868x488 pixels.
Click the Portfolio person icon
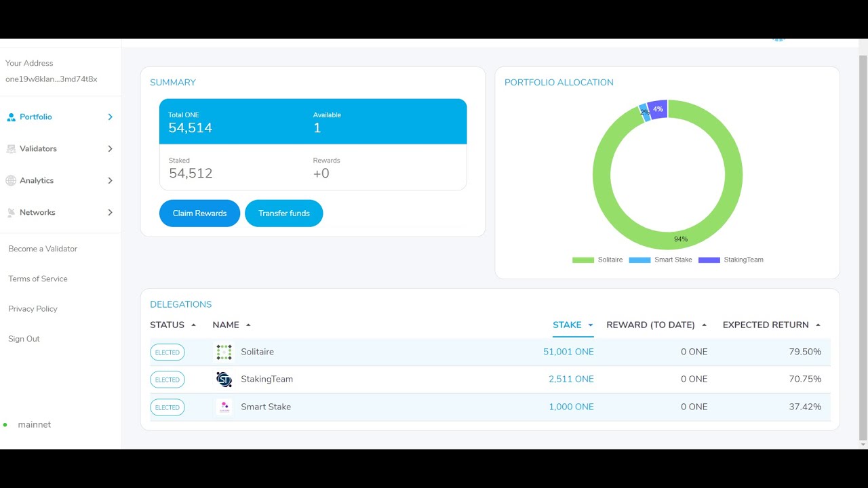click(x=11, y=117)
